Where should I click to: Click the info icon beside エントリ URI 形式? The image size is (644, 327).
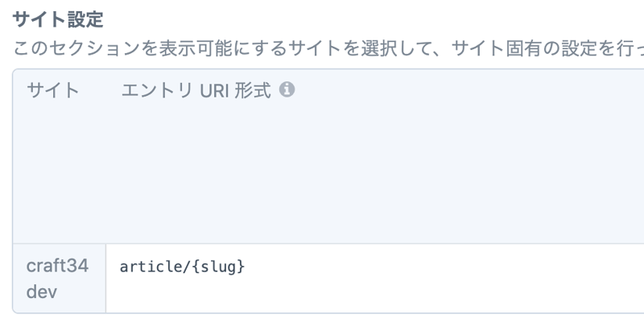click(286, 90)
